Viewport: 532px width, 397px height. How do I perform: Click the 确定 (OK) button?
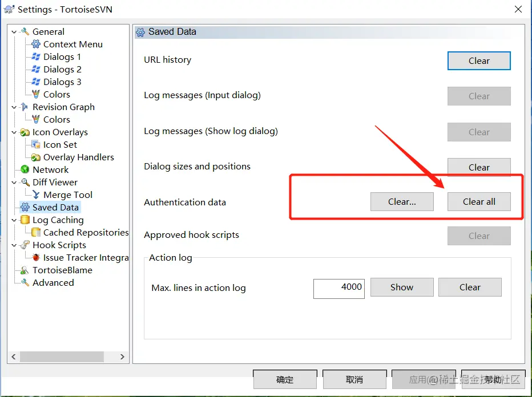(285, 379)
